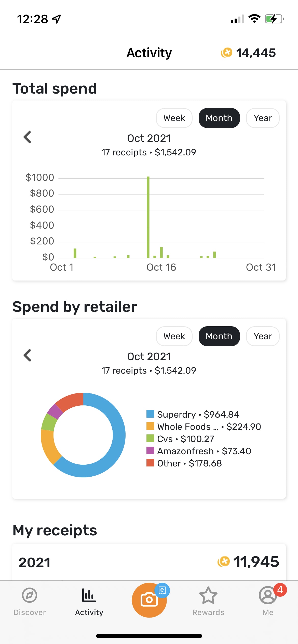The height and width of the screenshot is (644, 298).
Task: Tap the points coin icon in header
Action: [x=226, y=53]
